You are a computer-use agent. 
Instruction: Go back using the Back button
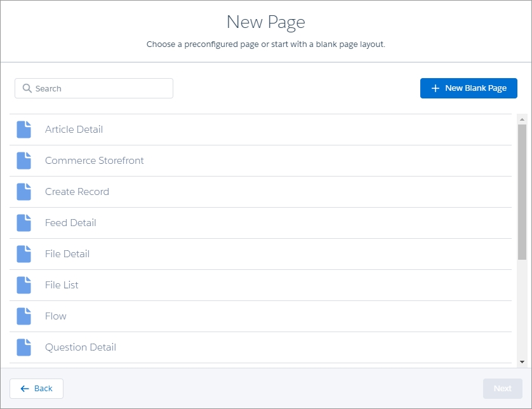click(x=36, y=389)
